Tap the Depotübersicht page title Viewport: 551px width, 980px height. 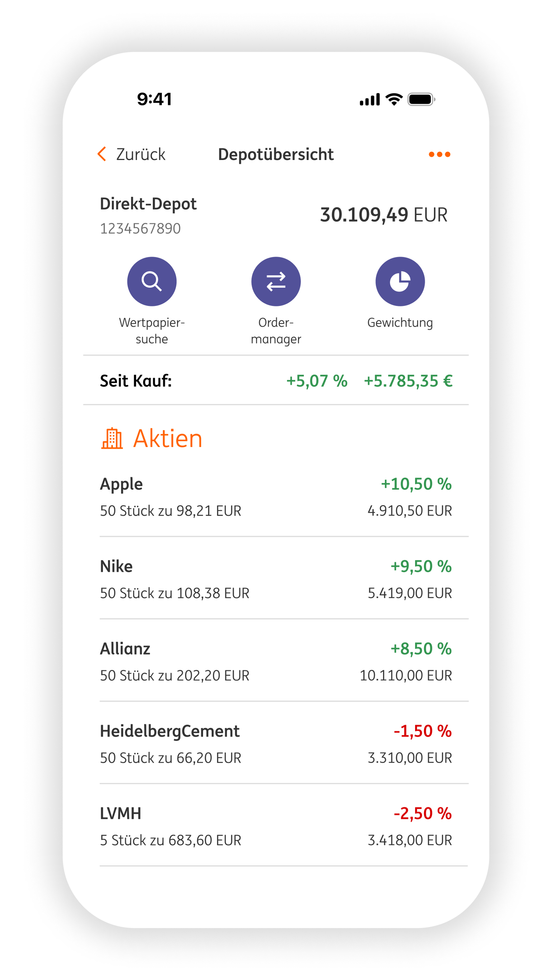click(x=275, y=154)
